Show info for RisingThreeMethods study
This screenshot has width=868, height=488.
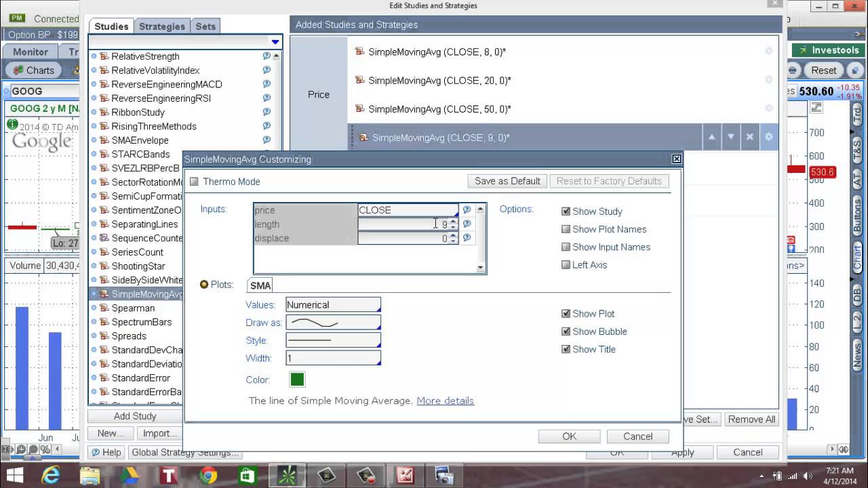267,126
